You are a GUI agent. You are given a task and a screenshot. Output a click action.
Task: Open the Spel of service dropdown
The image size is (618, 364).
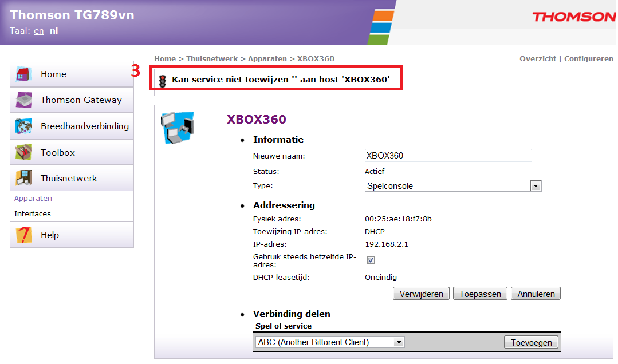coord(329,342)
